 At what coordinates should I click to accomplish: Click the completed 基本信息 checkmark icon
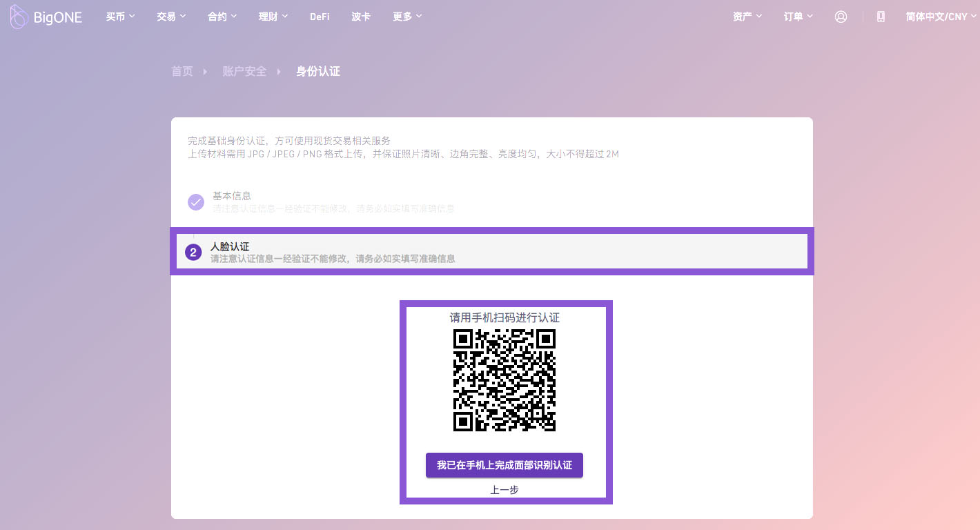point(196,202)
